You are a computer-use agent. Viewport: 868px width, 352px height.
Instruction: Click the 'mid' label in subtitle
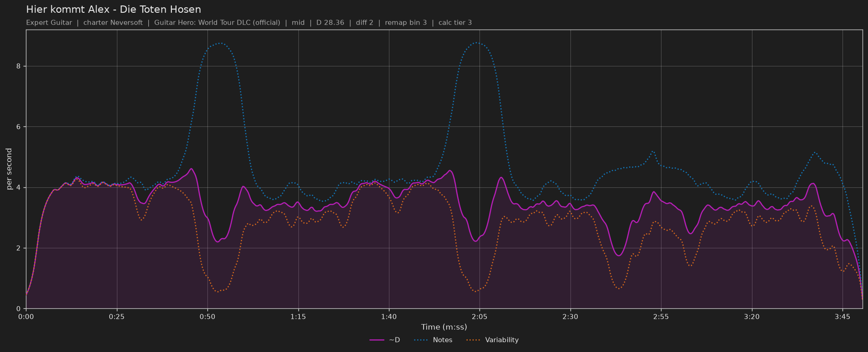pyautogui.click(x=298, y=22)
